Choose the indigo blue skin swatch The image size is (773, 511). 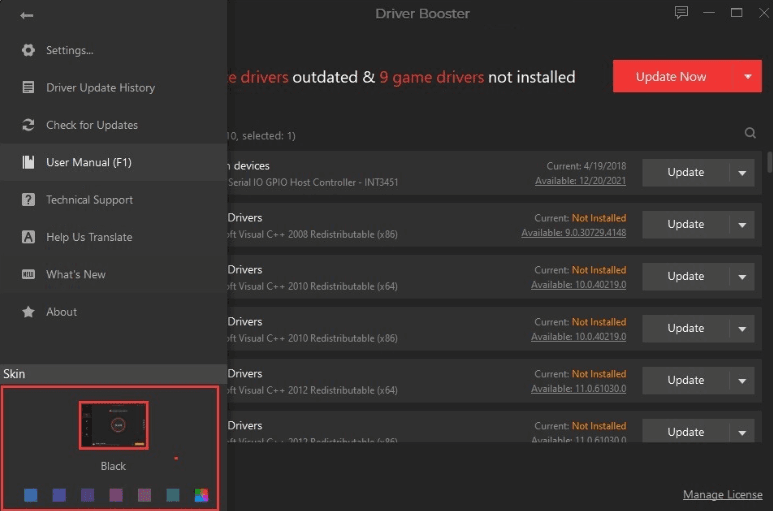pos(59,495)
